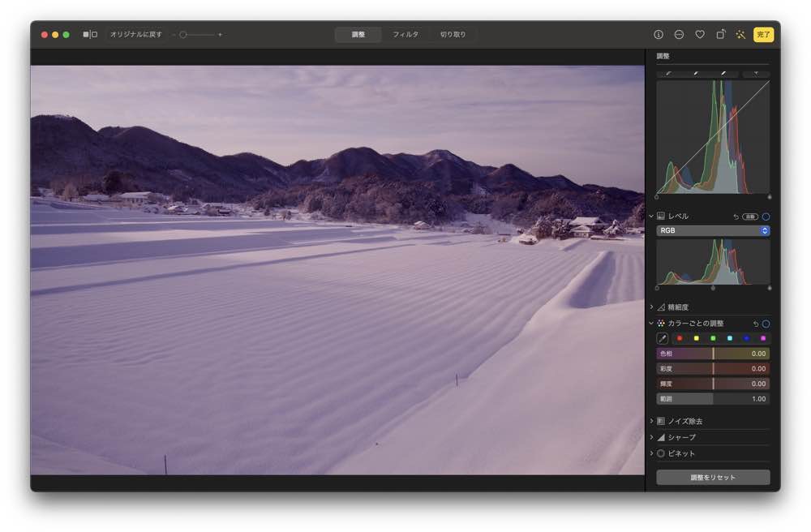811x532 pixels.
Task: Apply auto enhance with the magic wand
Action: click(740, 35)
